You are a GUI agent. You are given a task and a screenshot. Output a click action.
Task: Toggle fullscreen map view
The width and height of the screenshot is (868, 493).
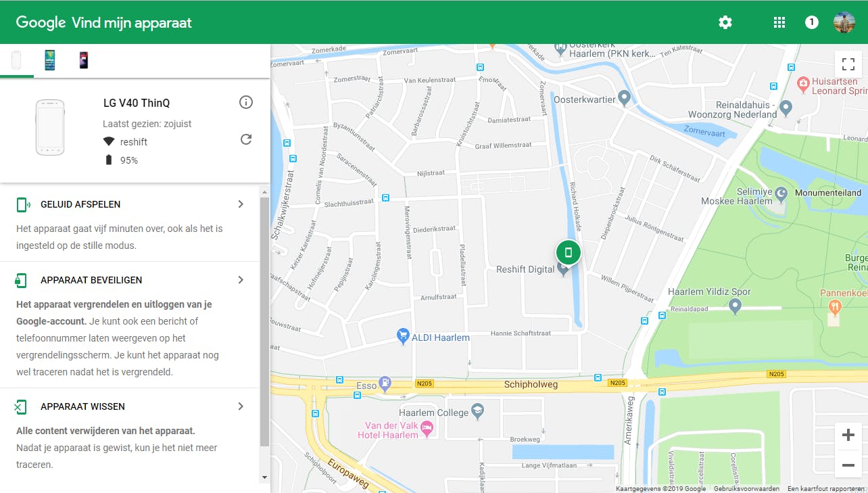point(848,64)
